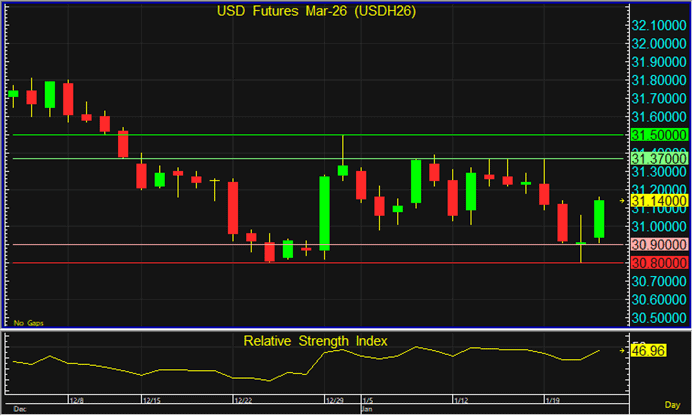Image resolution: width=693 pixels, height=416 pixels.
Task: Click the yellow 31.14000 current price marker
Action: 657,201
